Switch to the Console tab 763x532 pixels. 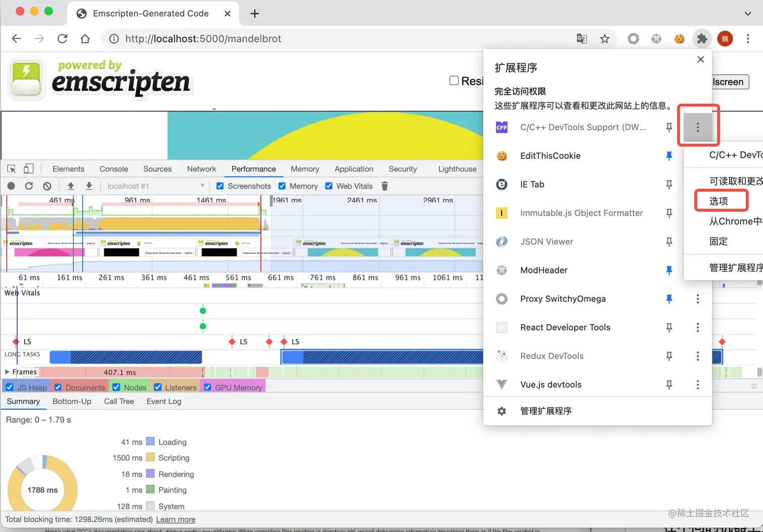coord(114,169)
